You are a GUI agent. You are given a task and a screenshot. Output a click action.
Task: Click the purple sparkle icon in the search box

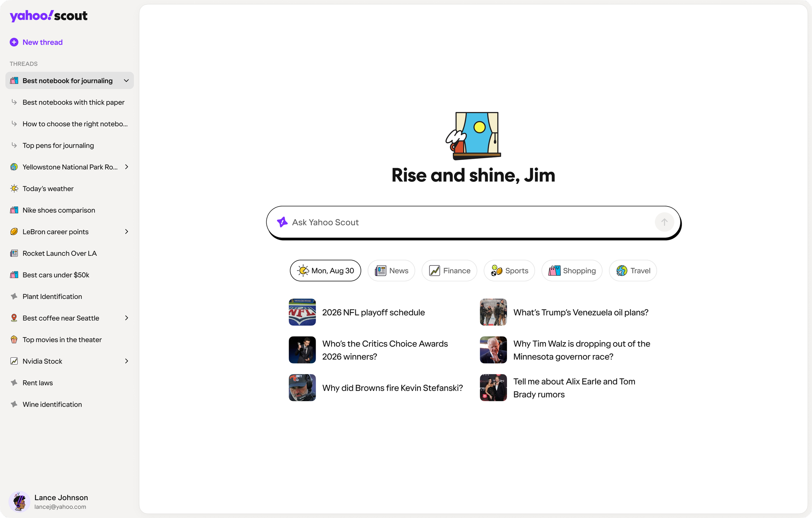pyautogui.click(x=282, y=222)
